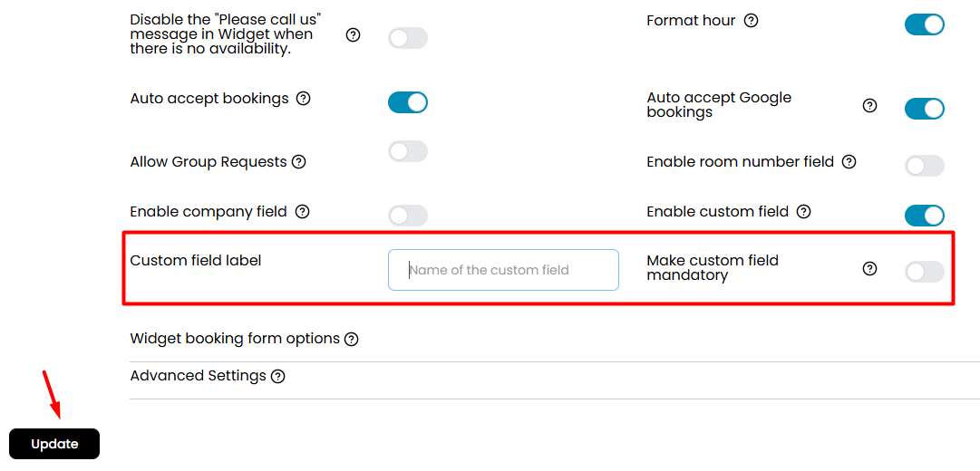The width and height of the screenshot is (980, 471).
Task: Turn off Auto accept bookings switch
Action: [407, 102]
